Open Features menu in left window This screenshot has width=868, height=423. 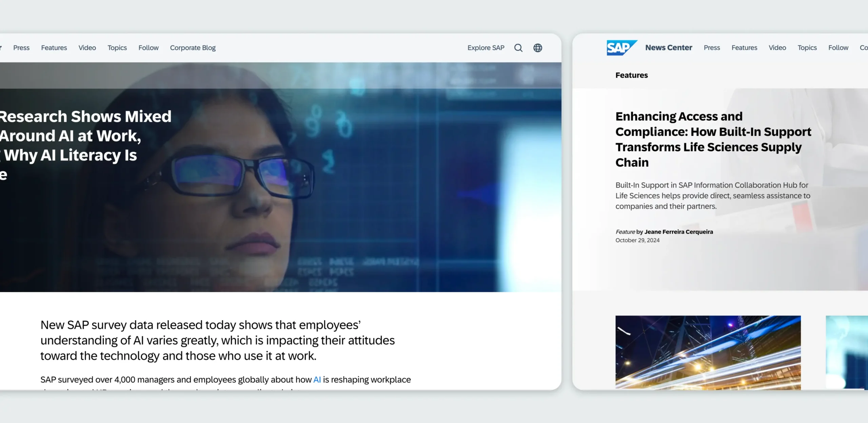(54, 48)
